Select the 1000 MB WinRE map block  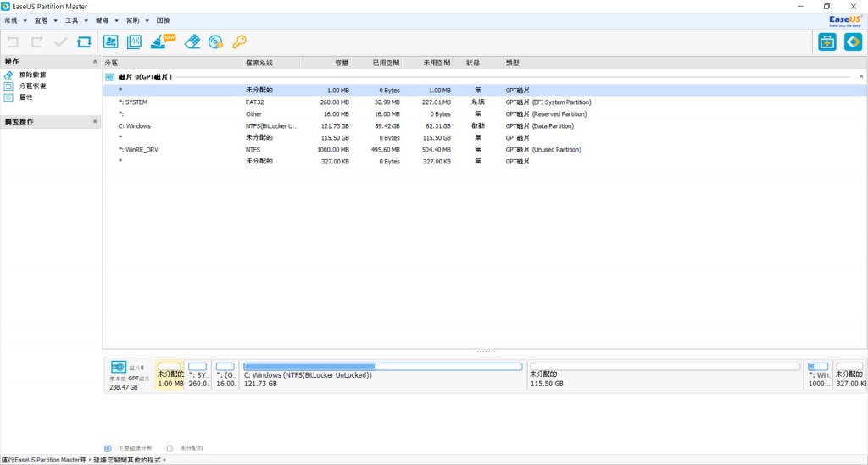coord(819,375)
